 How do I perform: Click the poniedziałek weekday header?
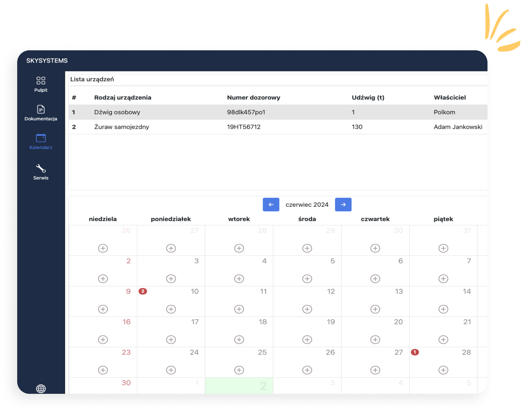[x=171, y=219]
